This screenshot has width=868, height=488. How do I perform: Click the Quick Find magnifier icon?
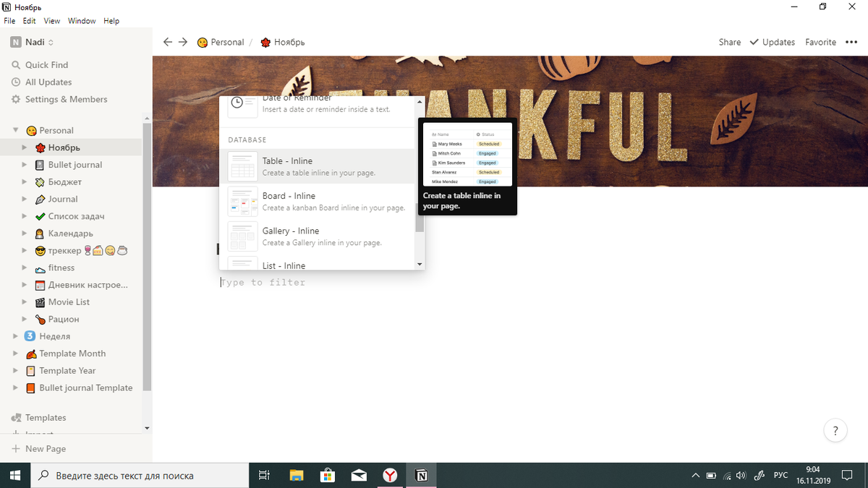(16, 65)
